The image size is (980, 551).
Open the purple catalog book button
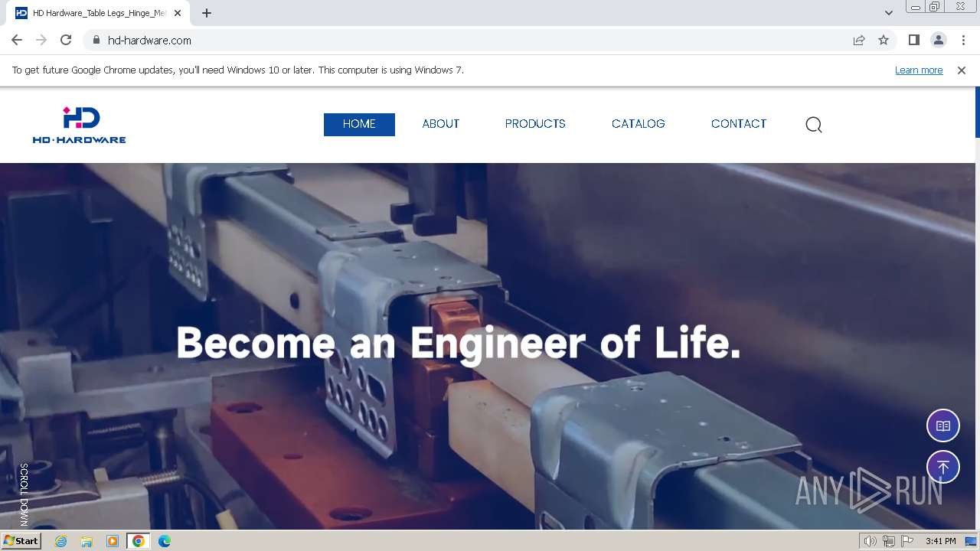(943, 426)
